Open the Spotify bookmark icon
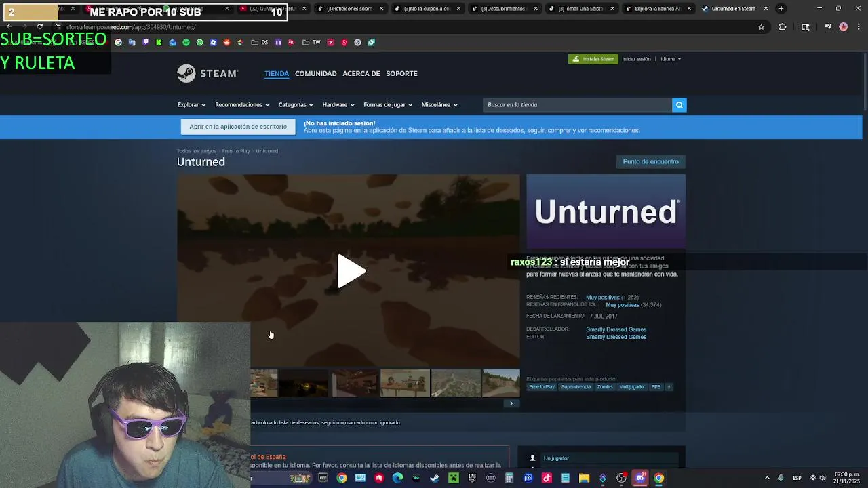 click(186, 42)
